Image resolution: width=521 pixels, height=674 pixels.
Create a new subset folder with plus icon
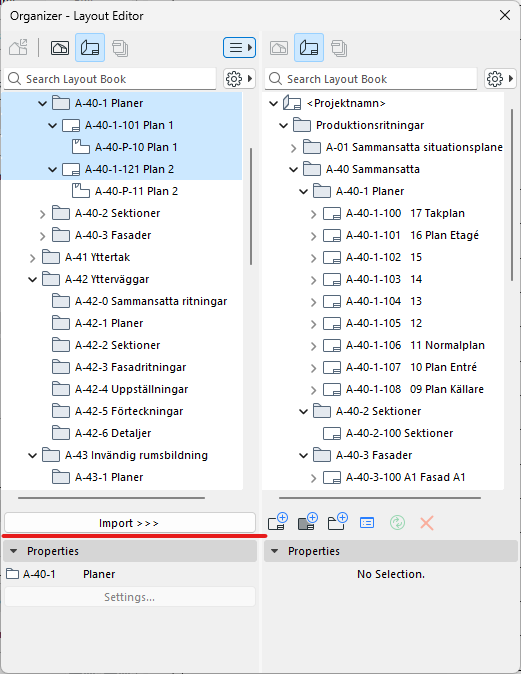coord(337,521)
